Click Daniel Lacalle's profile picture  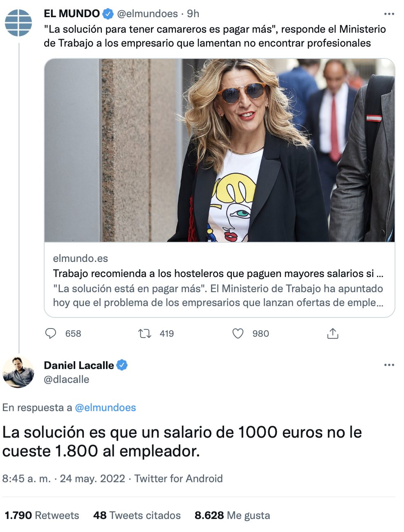pyautogui.click(x=18, y=372)
